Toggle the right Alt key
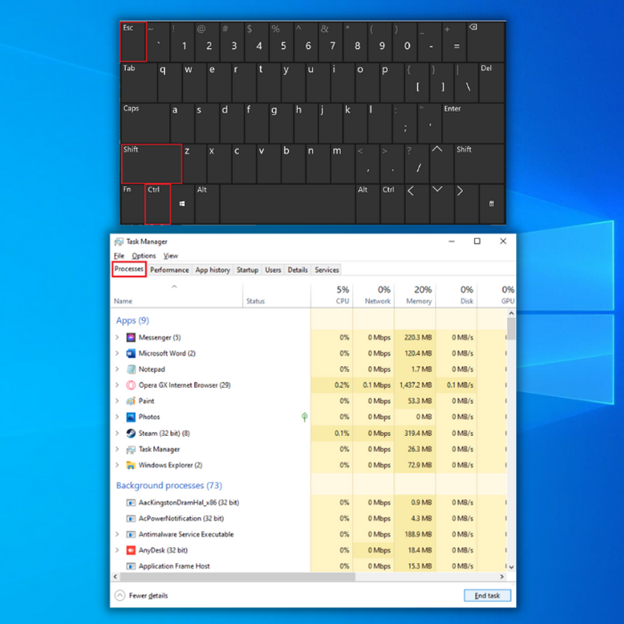624x624 pixels. click(x=367, y=204)
